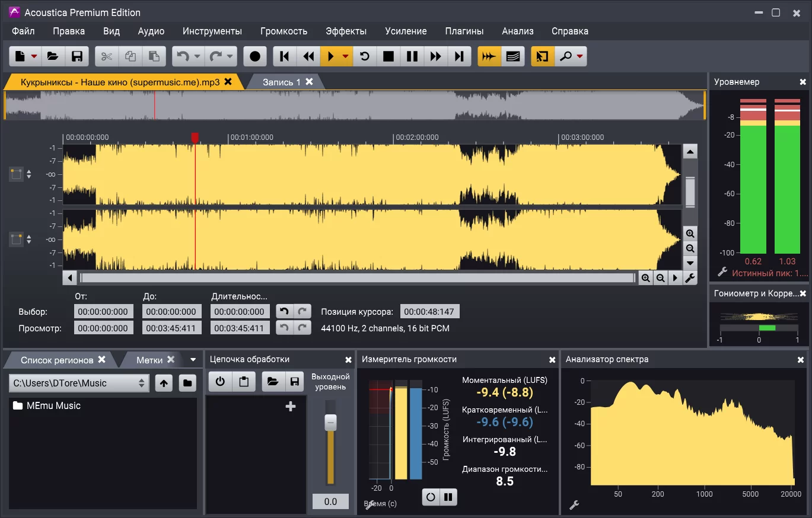The image size is (812, 518).
Task: Open the Анализ menu
Action: pyautogui.click(x=518, y=31)
